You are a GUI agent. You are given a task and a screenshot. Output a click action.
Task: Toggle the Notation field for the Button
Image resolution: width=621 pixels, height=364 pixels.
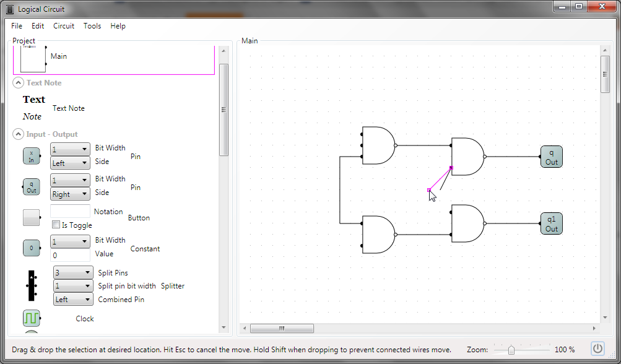(69, 210)
